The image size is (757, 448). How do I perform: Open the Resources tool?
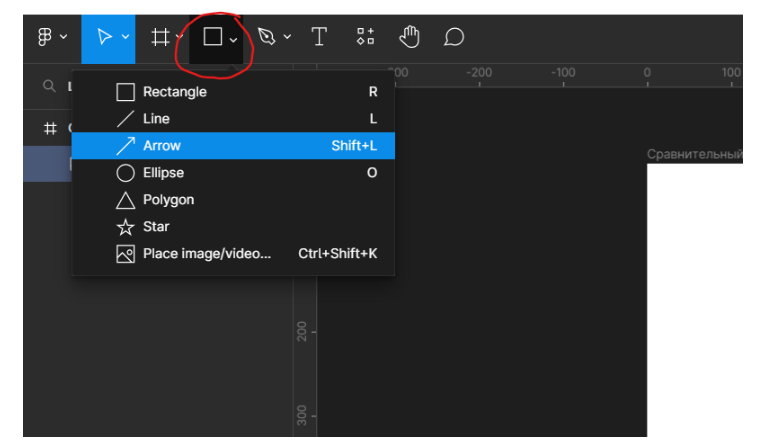tap(365, 37)
